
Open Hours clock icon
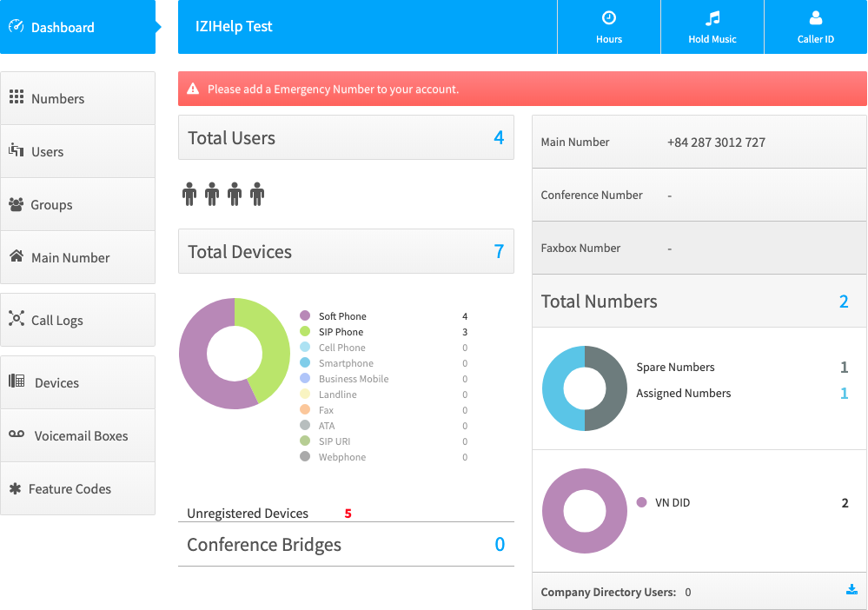[609, 18]
